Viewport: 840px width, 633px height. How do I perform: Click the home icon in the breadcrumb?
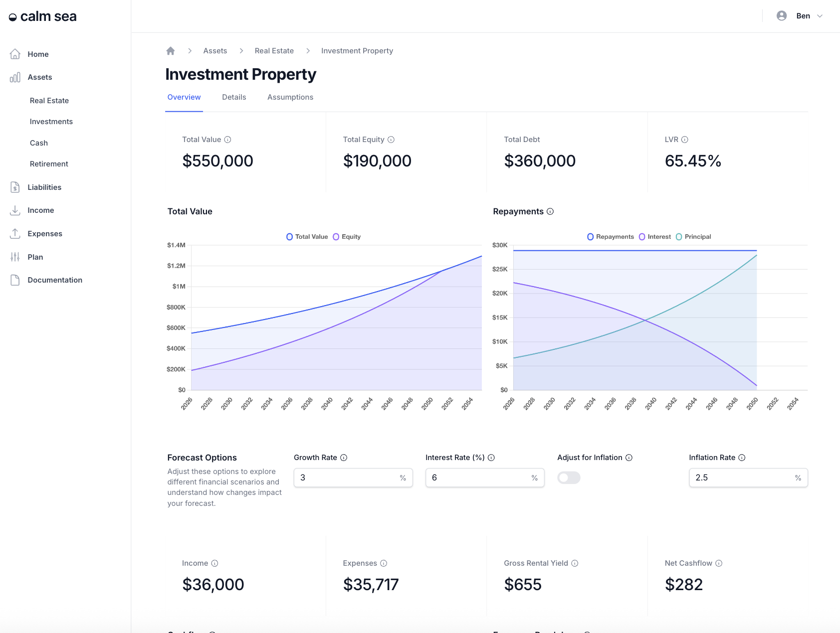coord(171,51)
